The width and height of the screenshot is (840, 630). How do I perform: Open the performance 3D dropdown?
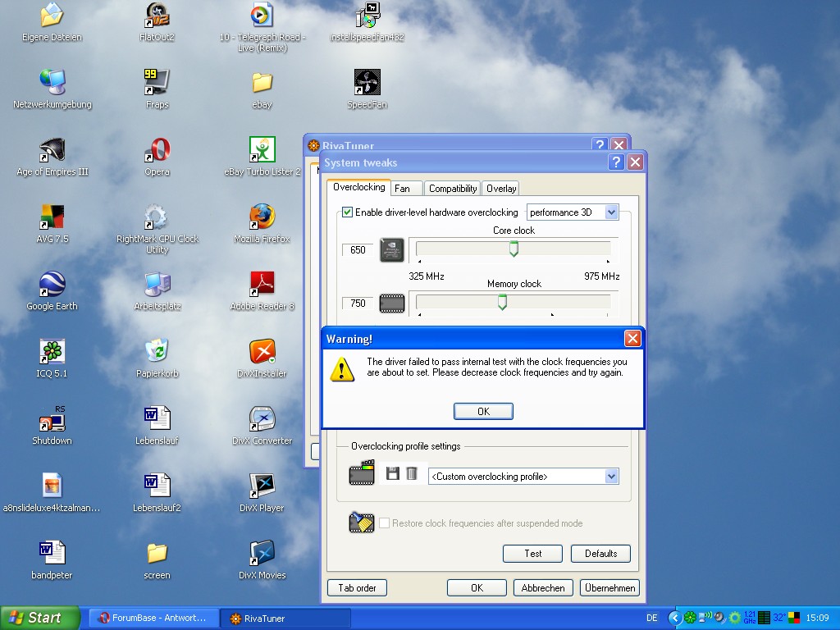611,212
